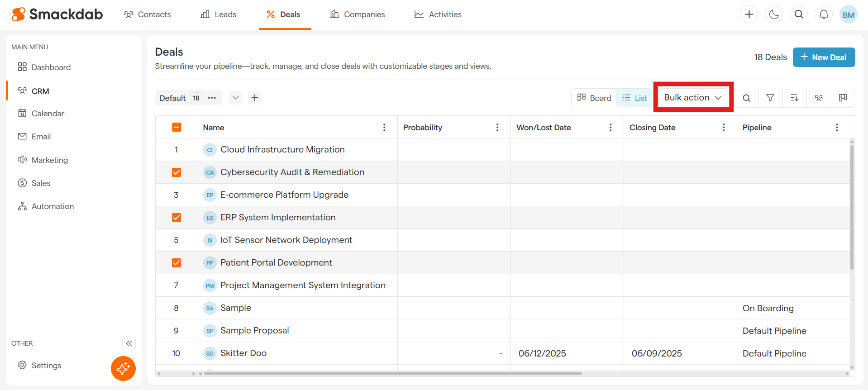Open Automation in the main menu

pos(52,206)
